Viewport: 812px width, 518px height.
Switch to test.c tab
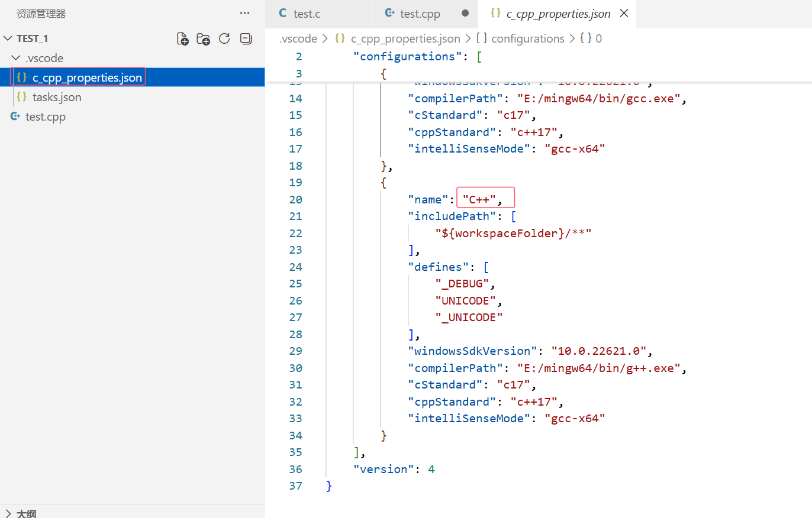pos(318,14)
